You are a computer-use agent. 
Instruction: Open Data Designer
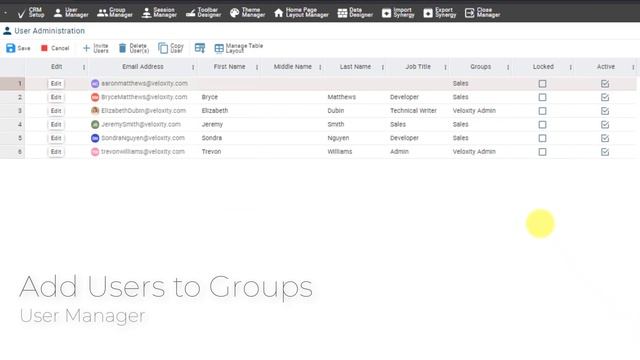point(355,13)
